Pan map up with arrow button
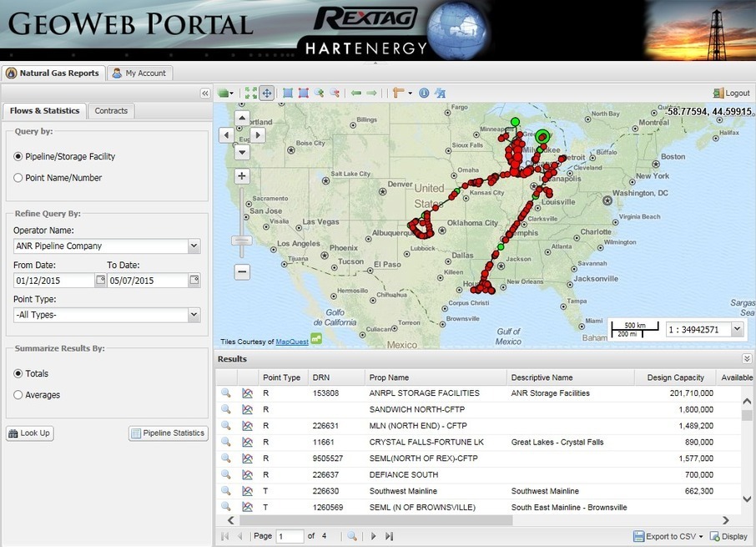Screen dimensions: 756x547 [x=242, y=119]
